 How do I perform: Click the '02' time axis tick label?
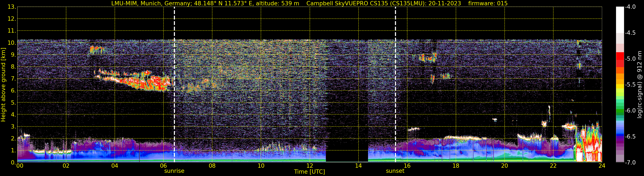[66, 166]
